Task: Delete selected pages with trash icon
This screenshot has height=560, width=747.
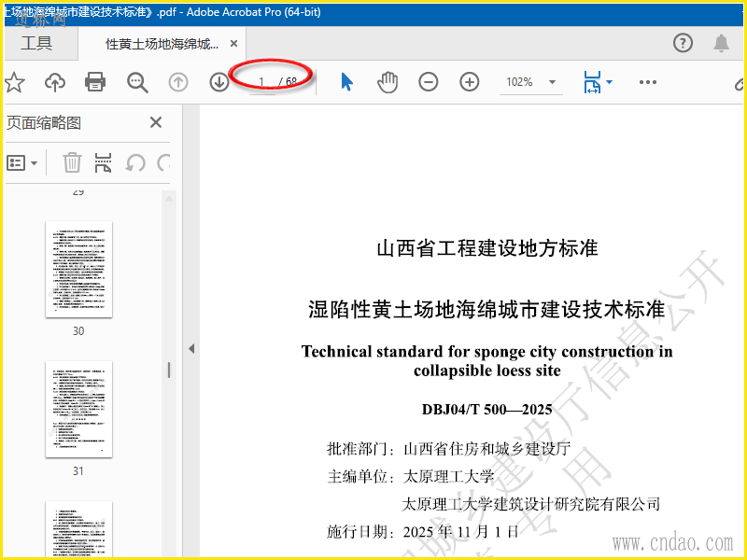Action: tap(72, 162)
